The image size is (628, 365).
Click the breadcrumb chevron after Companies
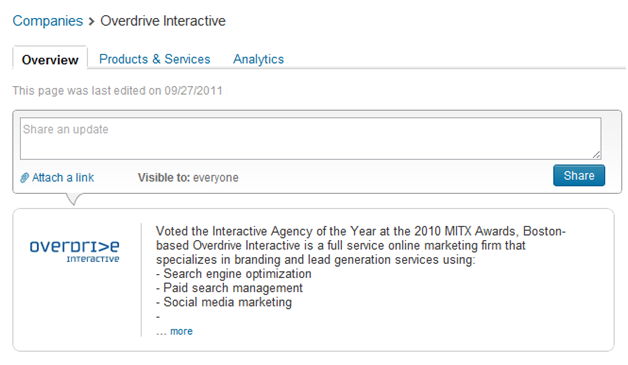tap(91, 21)
